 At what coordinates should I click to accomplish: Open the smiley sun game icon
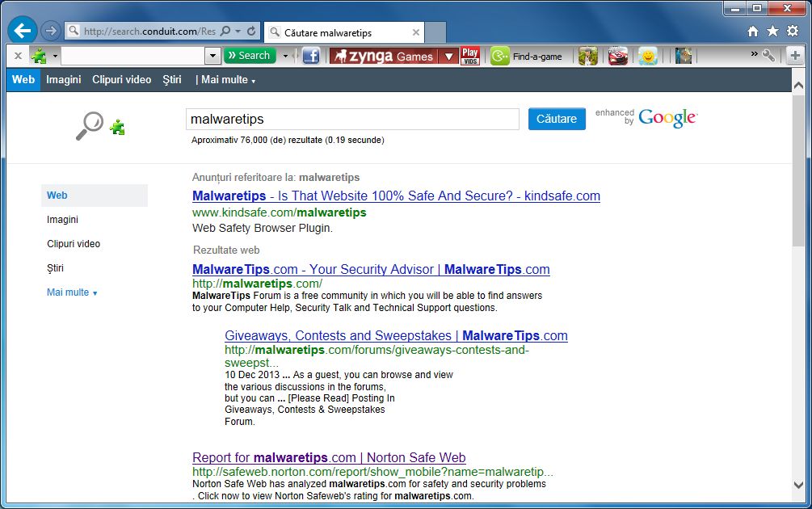pos(648,56)
